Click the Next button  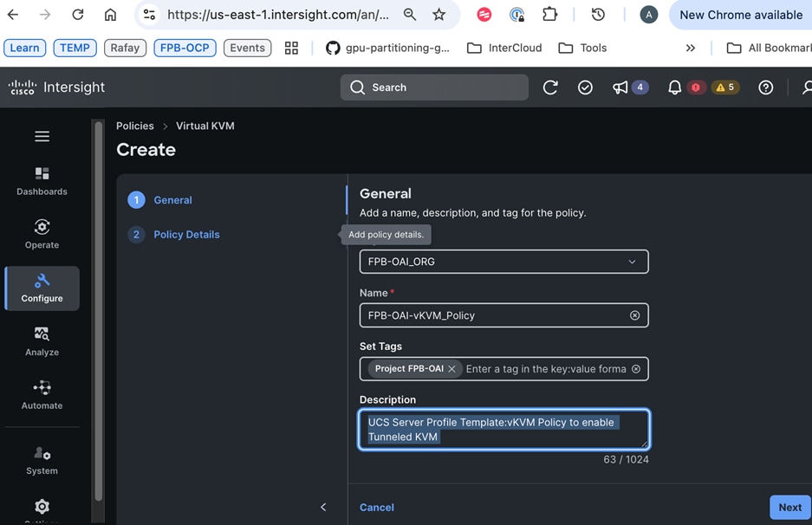(789, 508)
